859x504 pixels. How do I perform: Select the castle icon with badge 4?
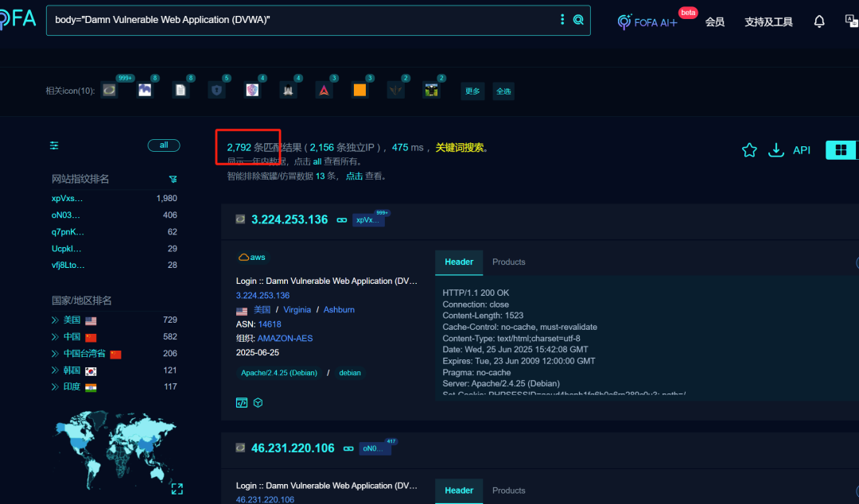pos(288,90)
